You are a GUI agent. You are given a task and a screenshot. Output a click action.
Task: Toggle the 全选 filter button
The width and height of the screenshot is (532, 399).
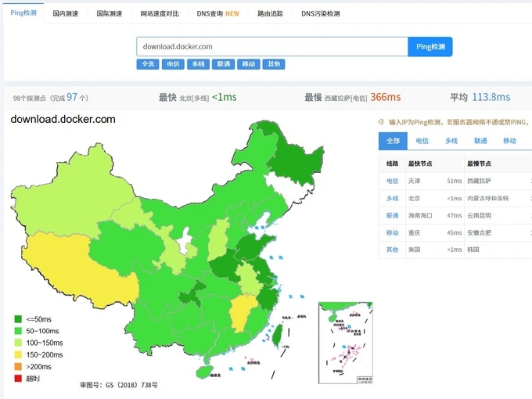148,64
